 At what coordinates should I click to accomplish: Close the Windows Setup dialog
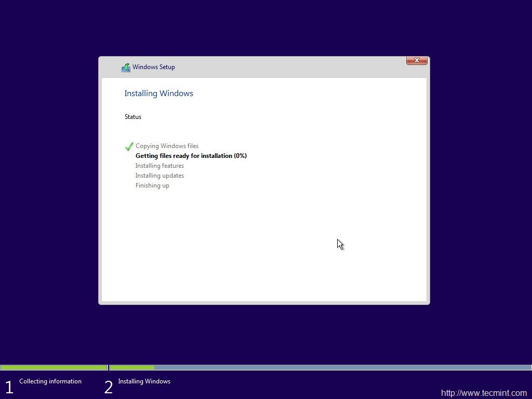417,60
